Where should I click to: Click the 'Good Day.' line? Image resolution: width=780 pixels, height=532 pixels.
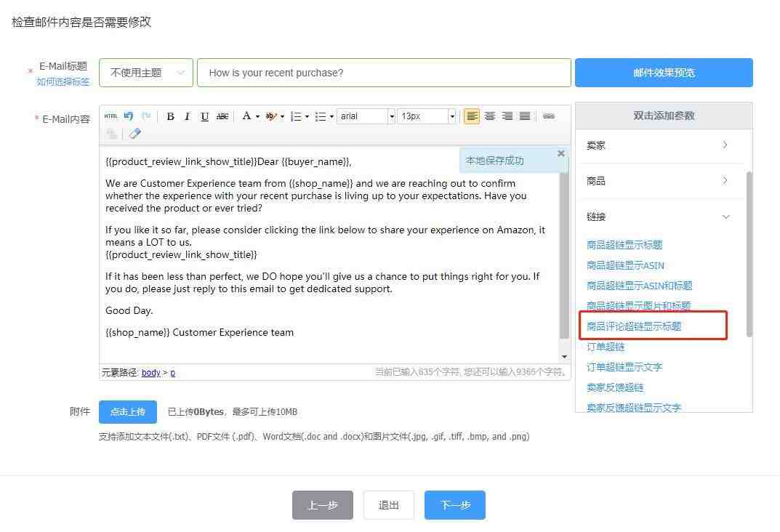(129, 311)
